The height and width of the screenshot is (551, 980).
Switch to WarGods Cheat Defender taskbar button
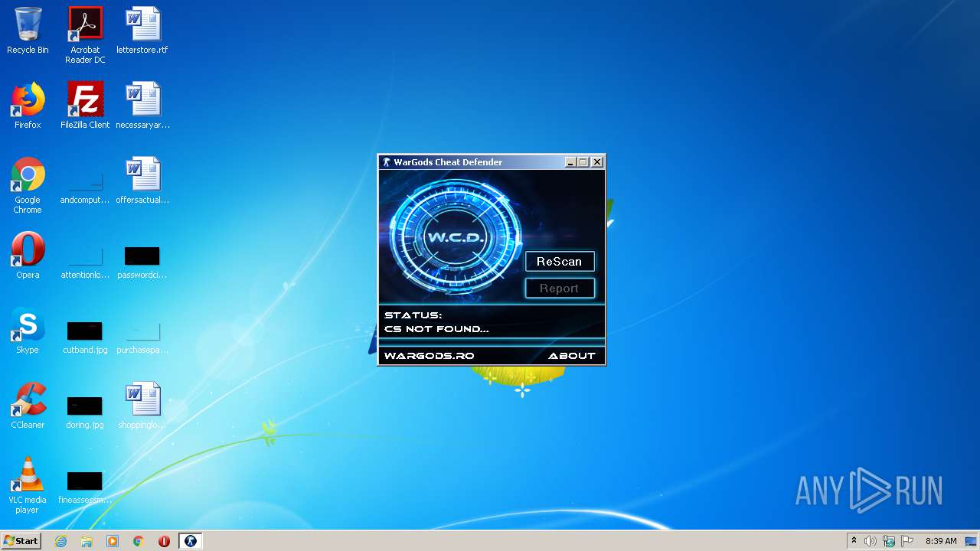191,541
